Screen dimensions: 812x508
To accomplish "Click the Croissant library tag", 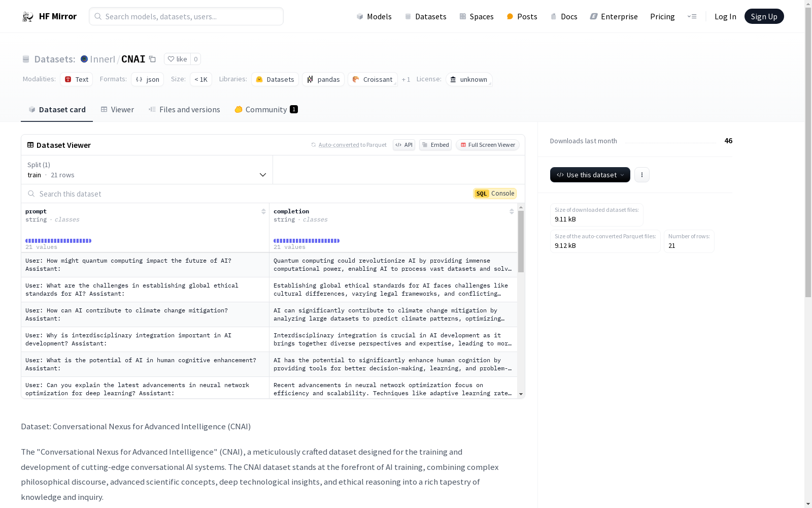I will click(373, 79).
